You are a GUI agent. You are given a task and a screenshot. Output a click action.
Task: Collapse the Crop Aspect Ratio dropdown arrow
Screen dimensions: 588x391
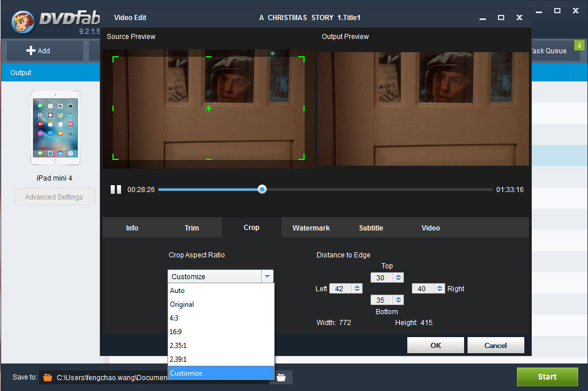tap(267, 276)
